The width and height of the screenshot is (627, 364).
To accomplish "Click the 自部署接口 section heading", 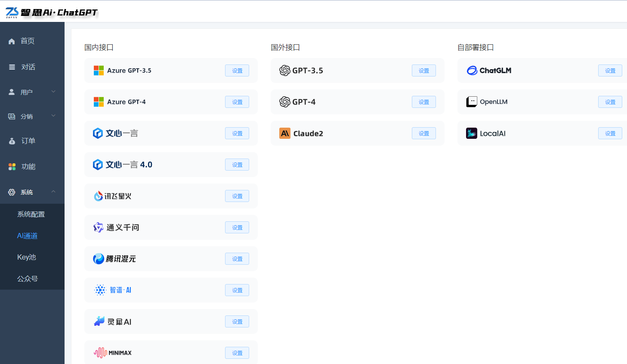I will (x=476, y=47).
